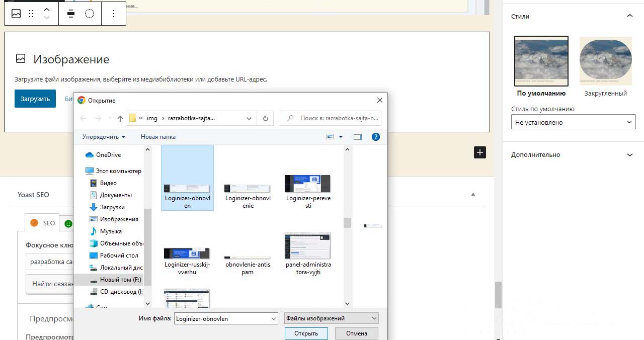This screenshot has width=644, height=340.
Task: Open block options three-dots menu
Action: (x=114, y=14)
